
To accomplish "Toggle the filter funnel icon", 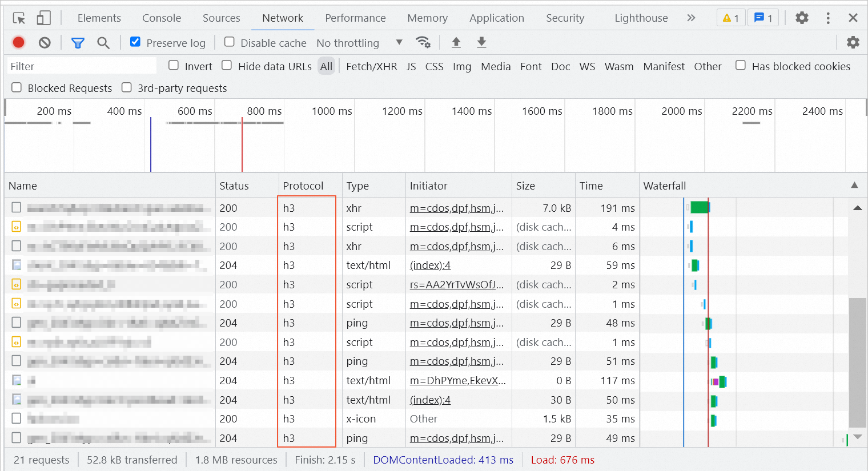I will [78, 43].
